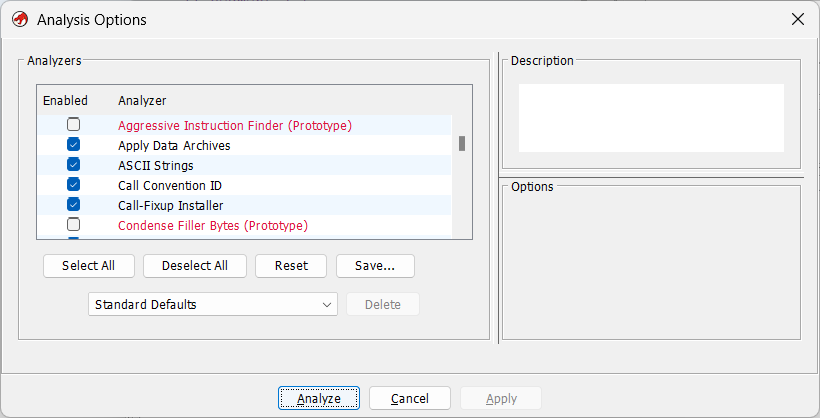Click the Save... button
Viewport: 820px width, 418px height.
click(x=375, y=266)
